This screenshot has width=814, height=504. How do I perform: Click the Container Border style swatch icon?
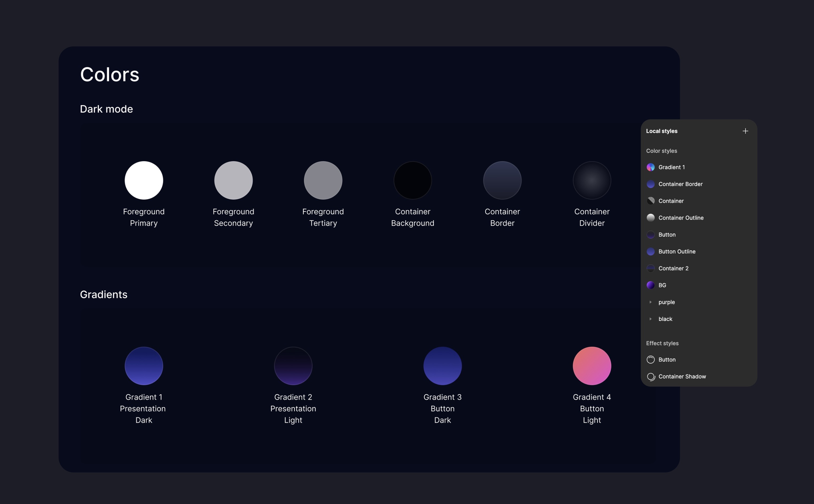pos(650,184)
